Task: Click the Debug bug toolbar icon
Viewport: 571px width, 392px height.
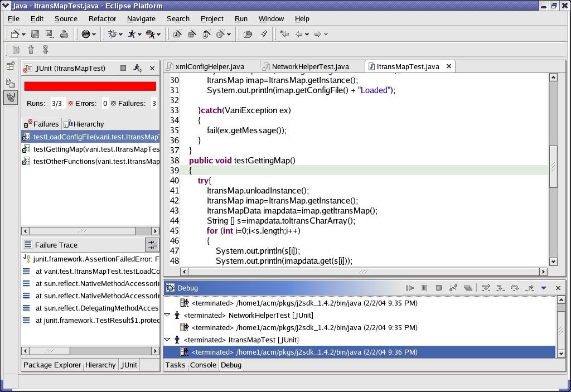Action: coord(113,34)
